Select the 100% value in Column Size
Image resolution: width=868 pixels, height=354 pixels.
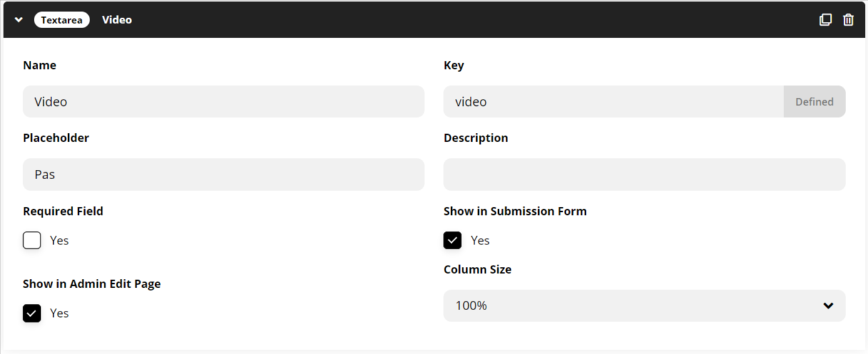point(471,306)
